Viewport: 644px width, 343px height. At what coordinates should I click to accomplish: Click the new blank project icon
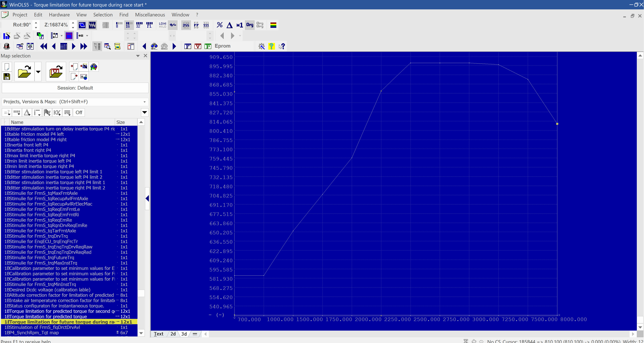tap(7, 67)
